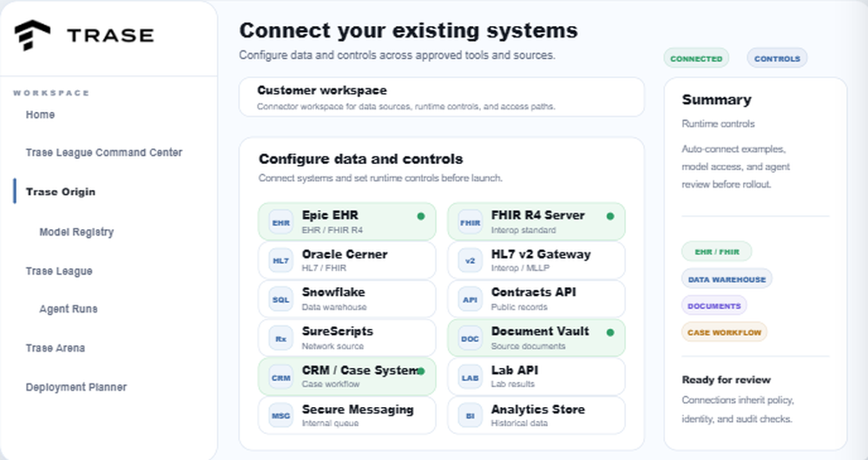The width and height of the screenshot is (868, 460).
Task: Toggle the Epic EHR connector card
Action: click(347, 221)
